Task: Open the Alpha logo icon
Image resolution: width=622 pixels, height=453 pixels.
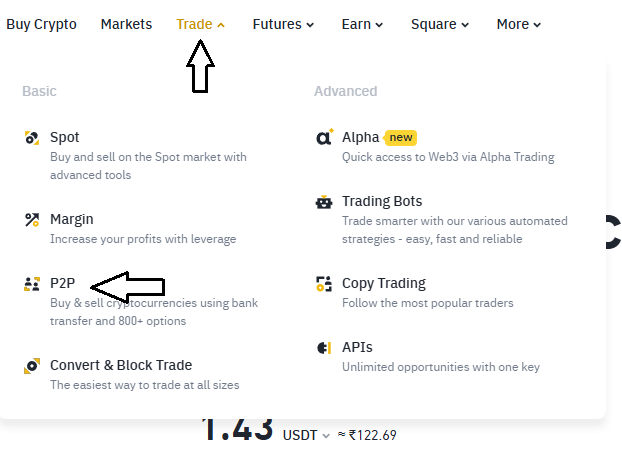Action: (324, 137)
